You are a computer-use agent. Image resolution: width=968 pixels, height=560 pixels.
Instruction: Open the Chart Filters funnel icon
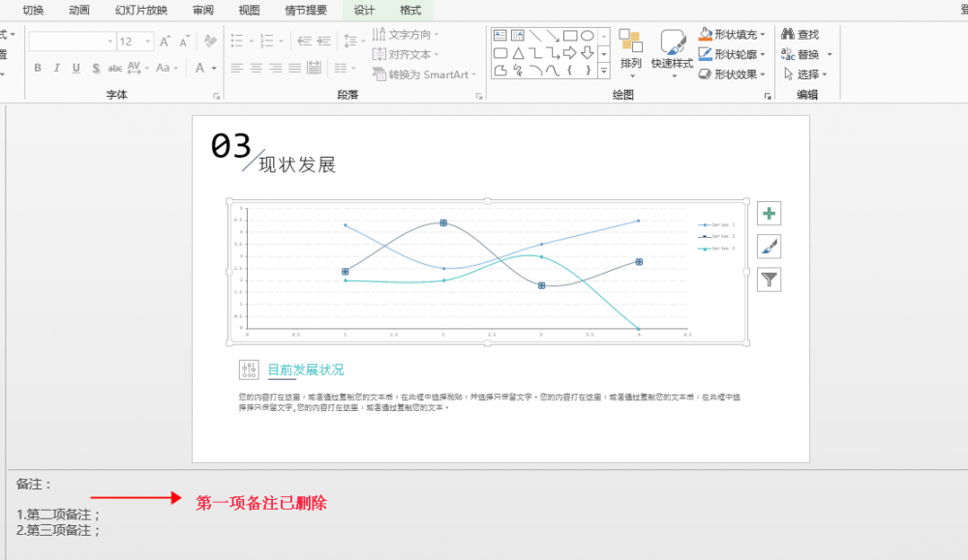point(768,279)
